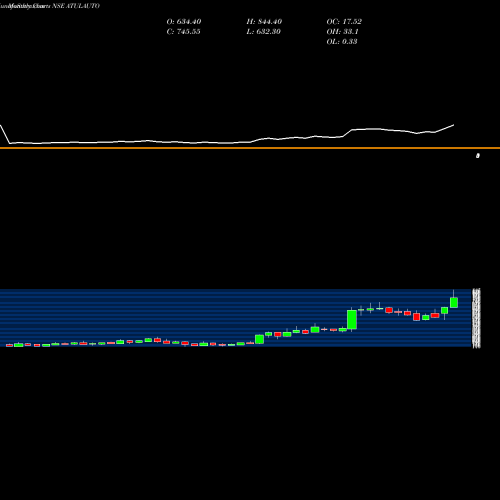
Task: Click the close price C: 745.55
Action: pyautogui.click(x=183, y=32)
